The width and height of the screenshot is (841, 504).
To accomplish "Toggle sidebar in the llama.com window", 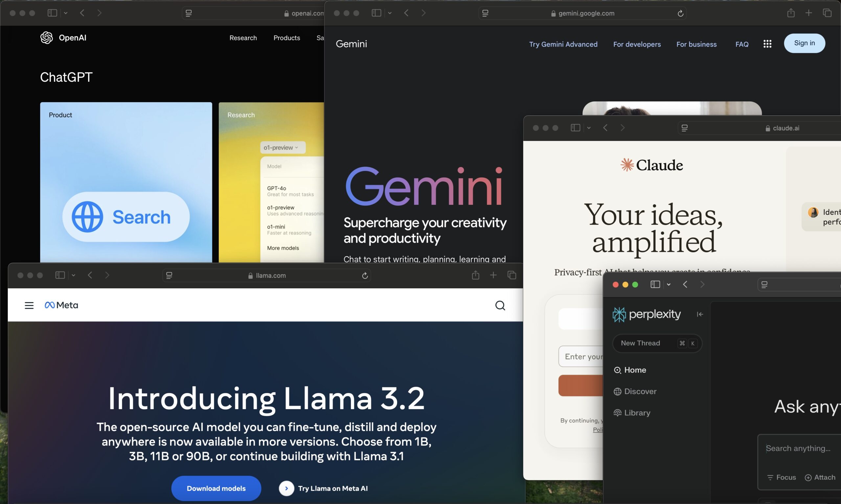I will [60, 275].
